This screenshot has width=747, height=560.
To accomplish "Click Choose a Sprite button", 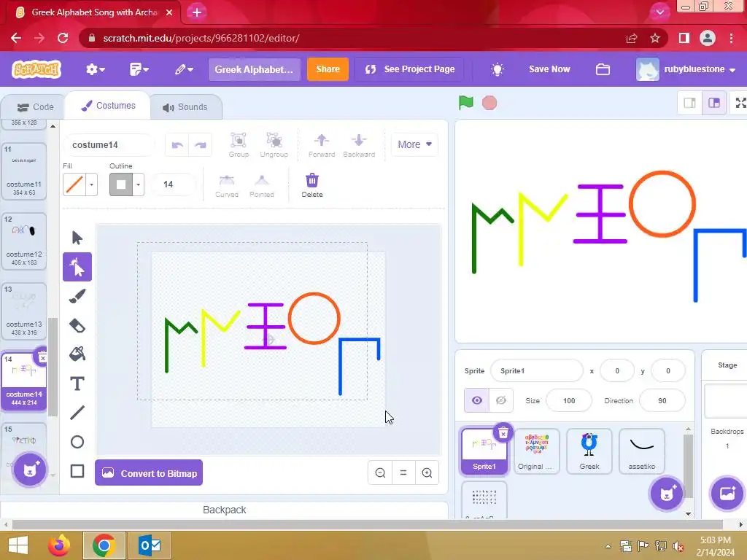I will pyautogui.click(x=667, y=493).
